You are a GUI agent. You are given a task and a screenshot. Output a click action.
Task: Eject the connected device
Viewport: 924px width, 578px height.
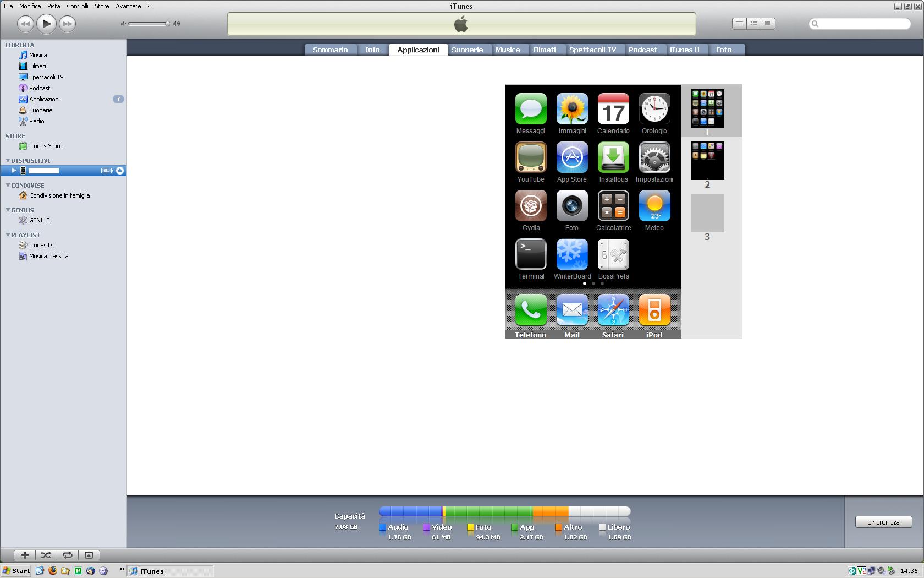point(120,171)
